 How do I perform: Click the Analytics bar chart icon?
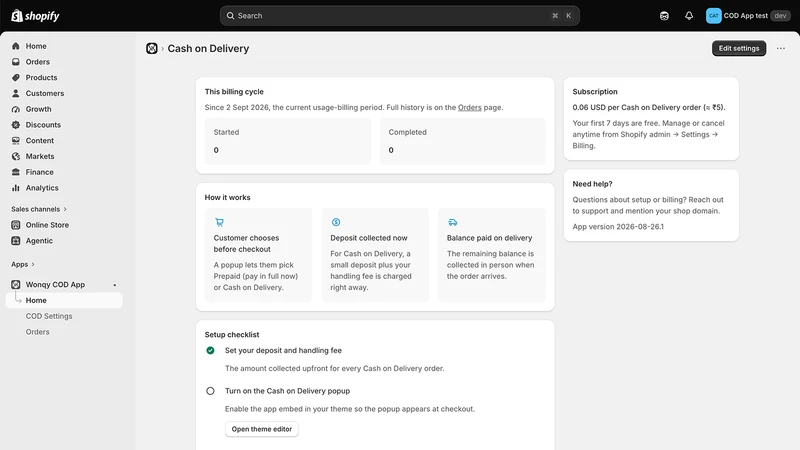click(x=16, y=188)
